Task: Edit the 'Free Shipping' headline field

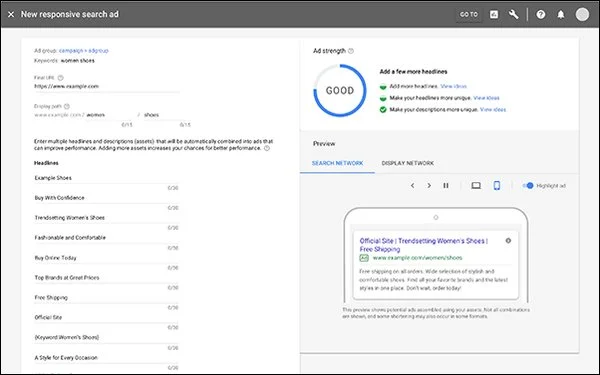Action: pyautogui.click(x=106, y=298)
